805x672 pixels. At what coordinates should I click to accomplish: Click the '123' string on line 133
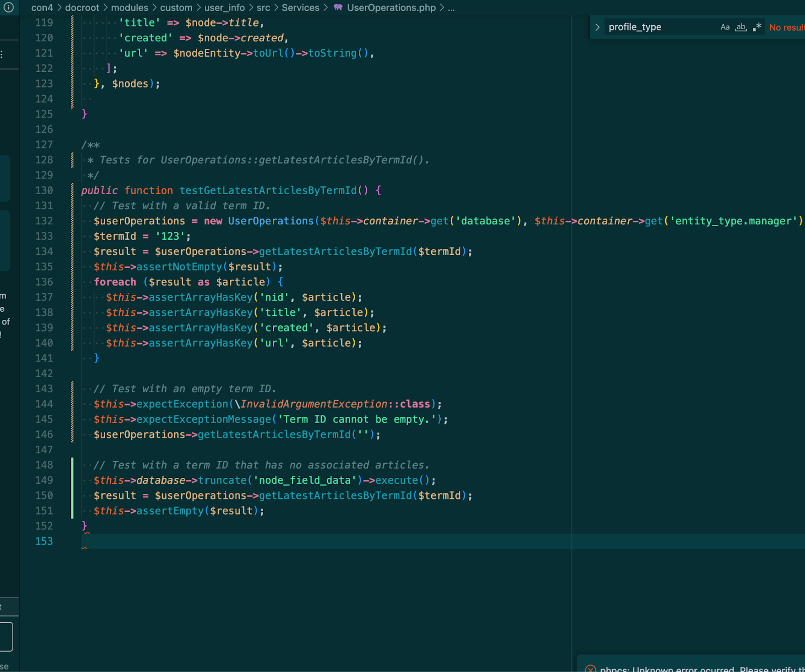pos(170,236)
